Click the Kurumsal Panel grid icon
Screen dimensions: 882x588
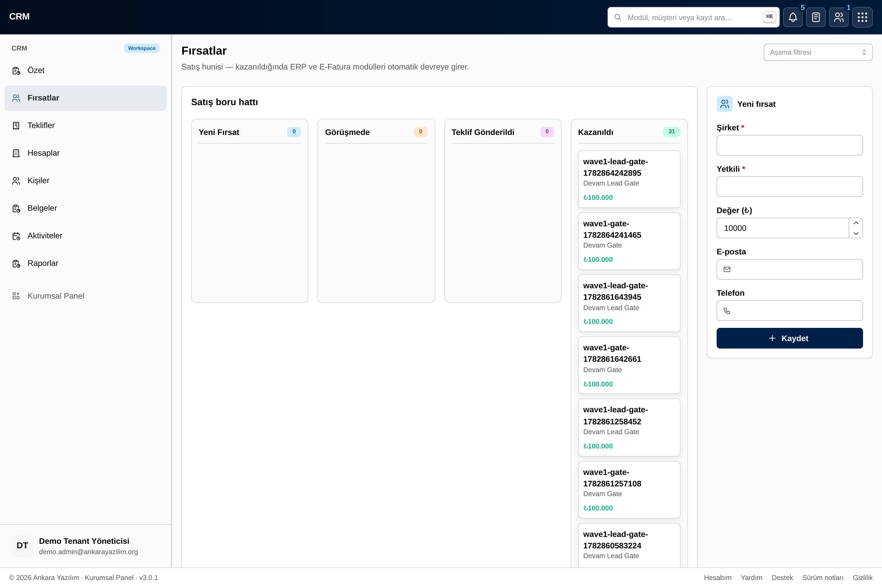tap(16, 296)
